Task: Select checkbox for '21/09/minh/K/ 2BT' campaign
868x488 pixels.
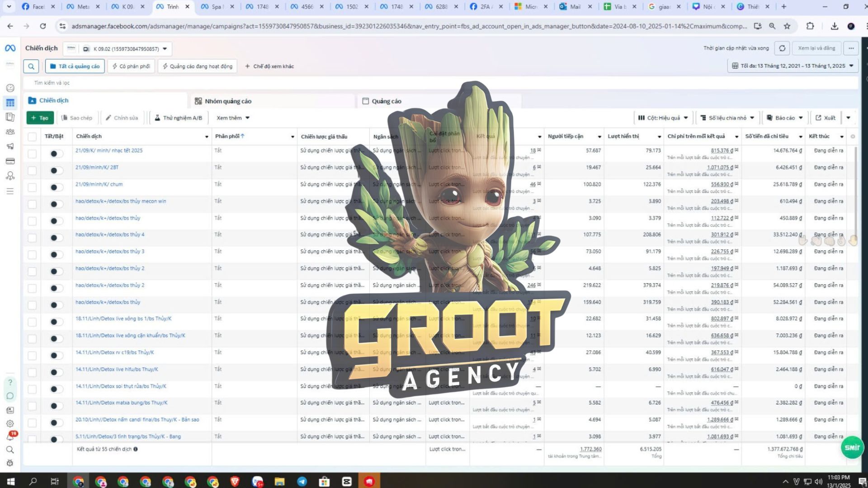Action: 32,170
